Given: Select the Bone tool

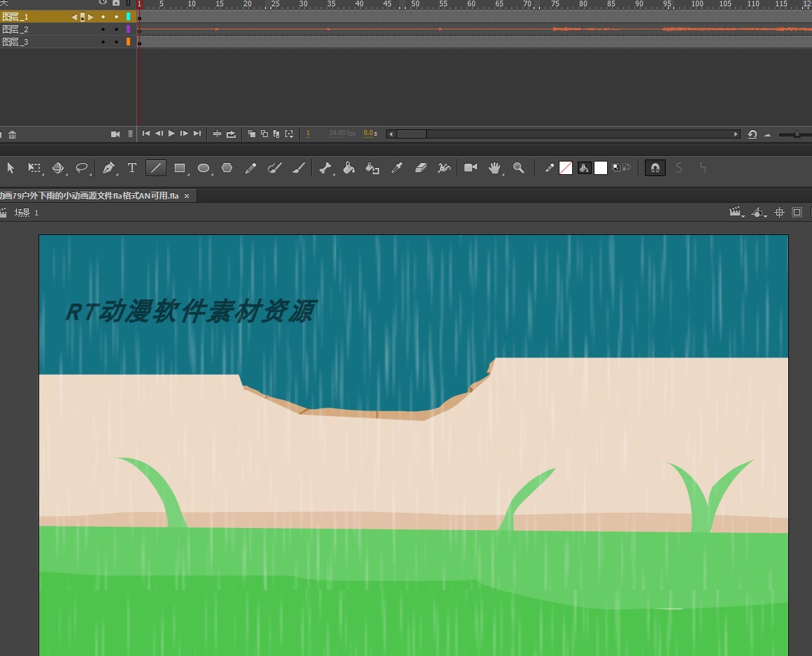Looking at the screenshot, I should pos(325,168).
